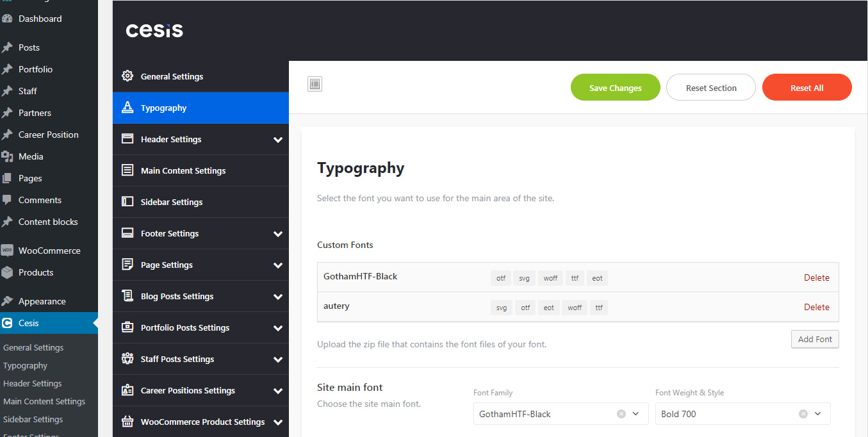Click the Header Settings panel icon
Image resolution: width=868 pixels, height=437 pixels.
[x=127, y=139]
